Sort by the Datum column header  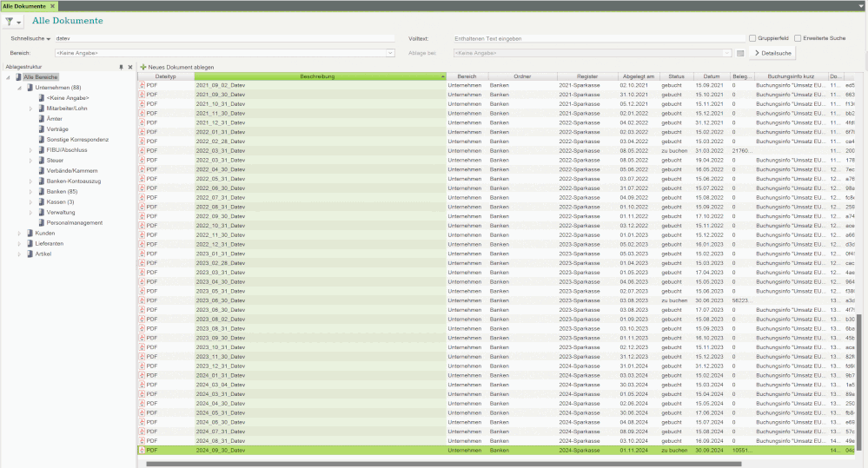tap(712, 76)
